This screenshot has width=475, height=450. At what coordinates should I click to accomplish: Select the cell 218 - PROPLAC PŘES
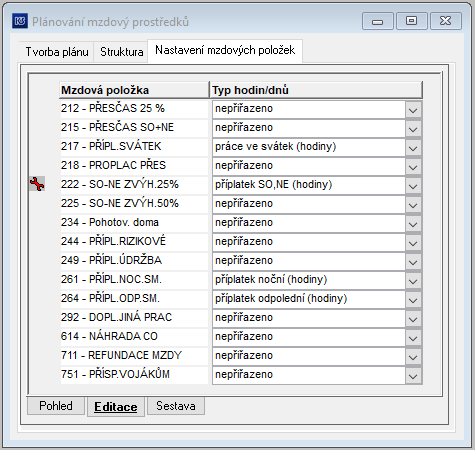click(x=134, y=166)
